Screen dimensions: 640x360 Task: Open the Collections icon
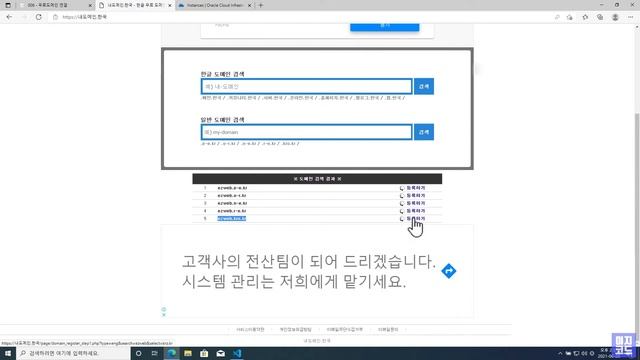600,17
